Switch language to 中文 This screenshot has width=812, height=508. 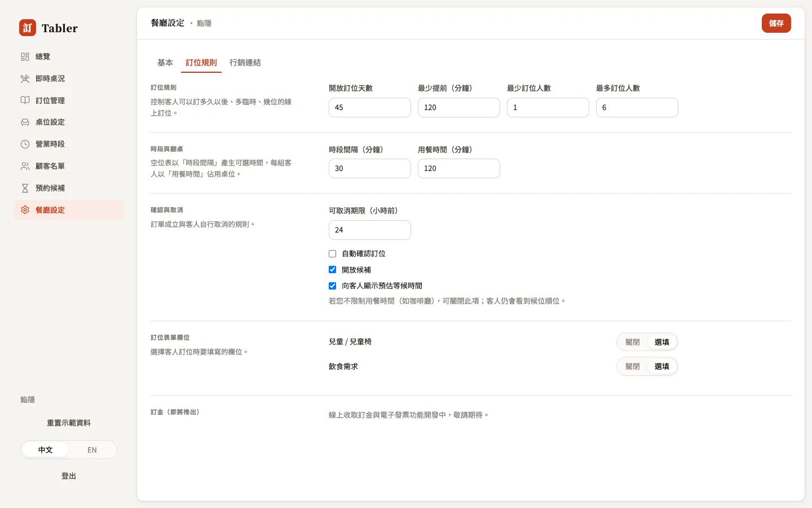(46, 450)
